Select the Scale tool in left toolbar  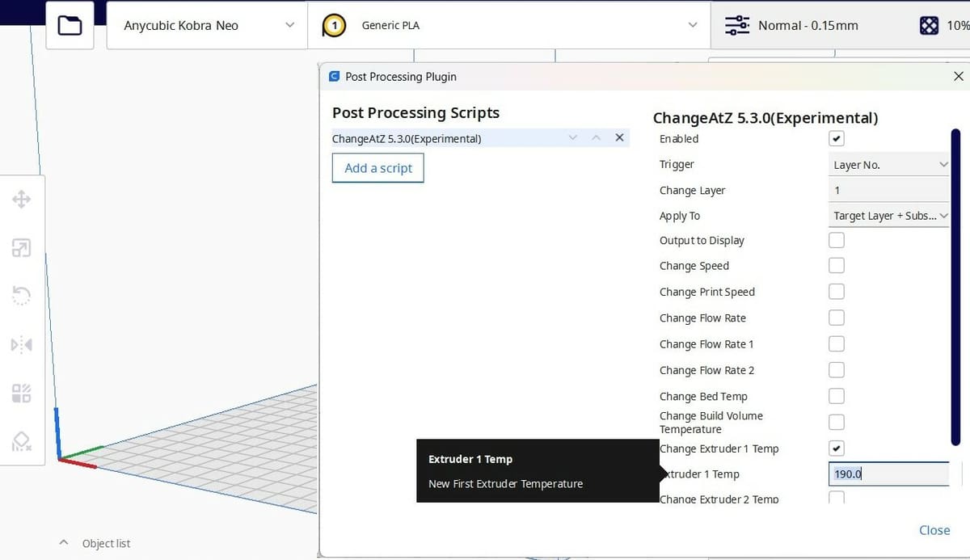(x=22, y=248)
